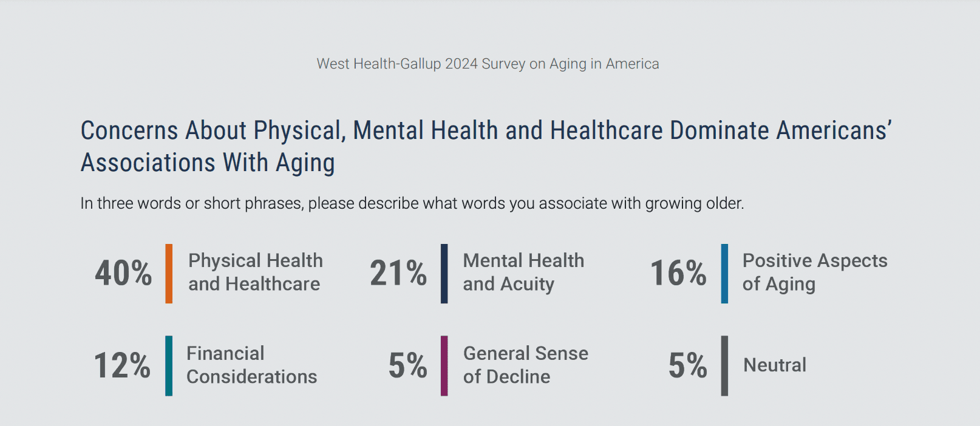This screenshot has height=426, width=980.
Task: Click the purple bar beside General Sense of Decline
Action: (444, 365)
